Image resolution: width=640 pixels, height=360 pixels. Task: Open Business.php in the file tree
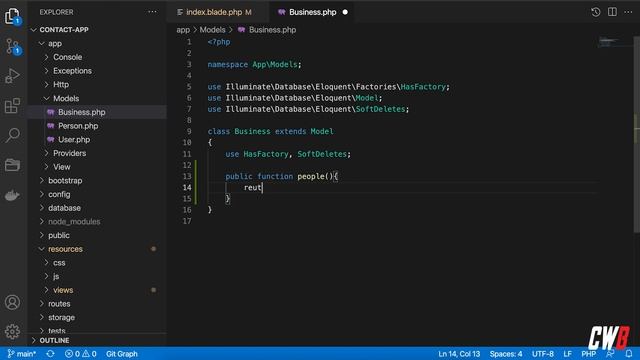click(x=81, y=112)
